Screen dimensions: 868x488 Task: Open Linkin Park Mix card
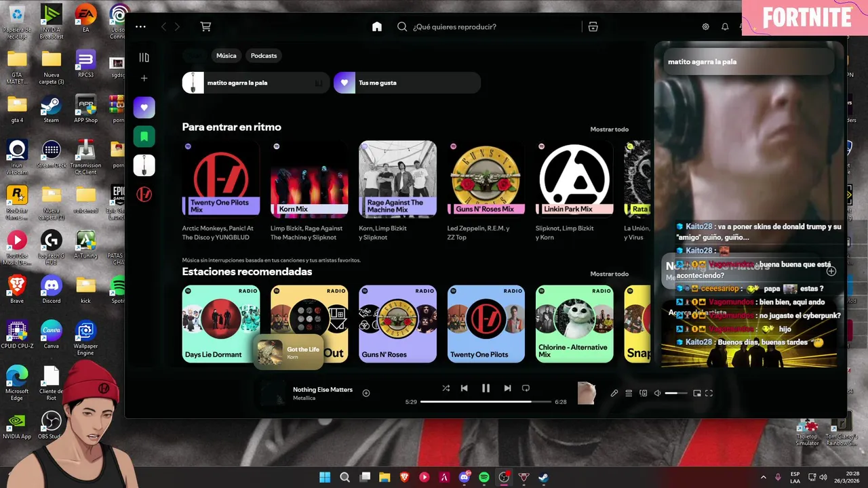coord(574,192)
